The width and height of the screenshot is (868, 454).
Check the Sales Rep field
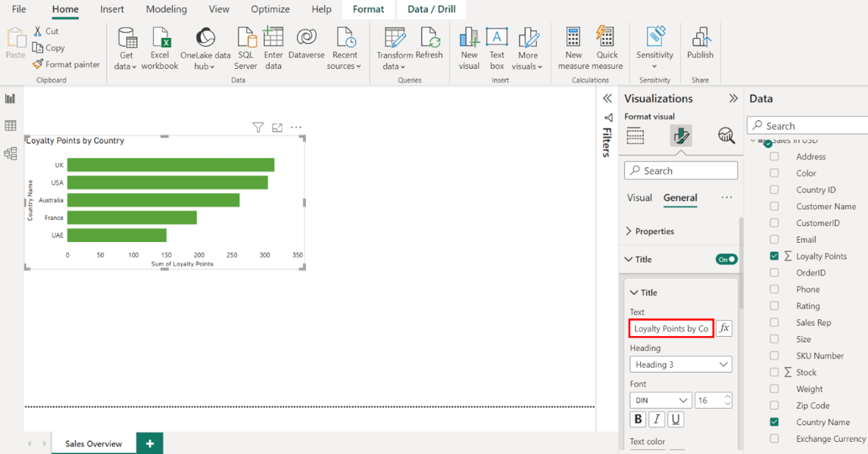(774, 322)
